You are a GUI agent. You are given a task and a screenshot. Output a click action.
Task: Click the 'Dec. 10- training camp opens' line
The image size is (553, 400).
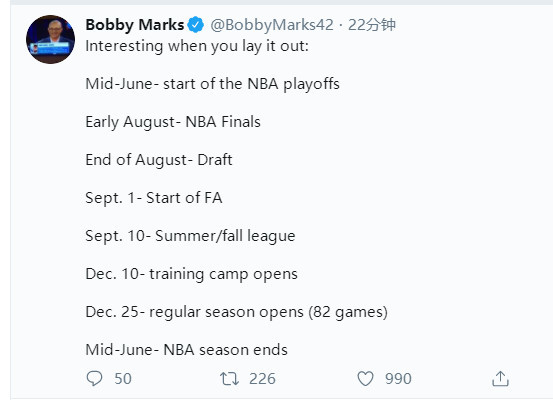pos(192,274)
